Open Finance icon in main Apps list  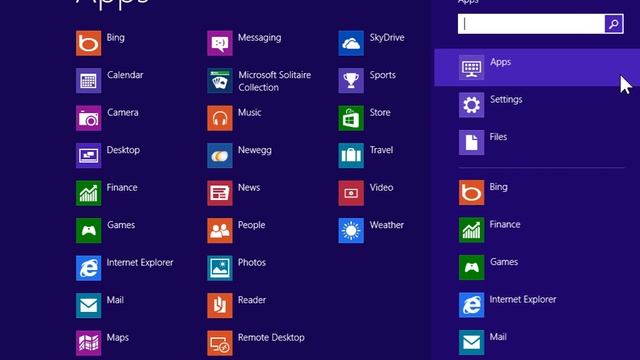[89, 193]
